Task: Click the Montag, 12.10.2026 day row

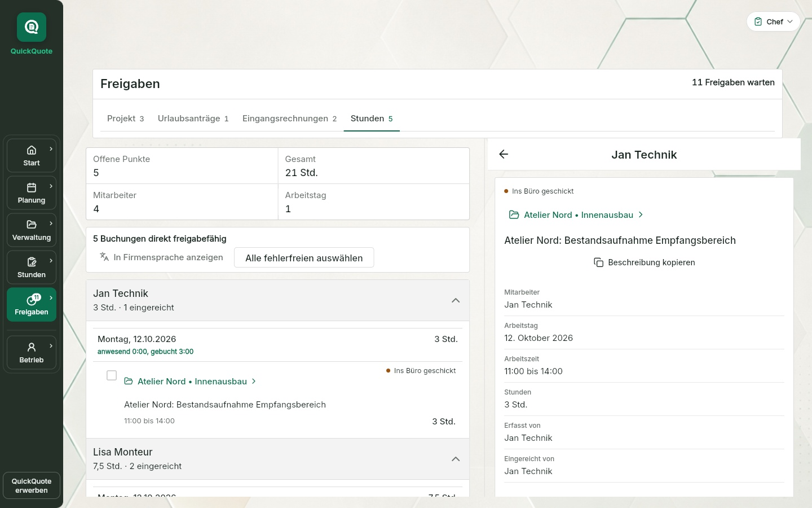Action: pos(277,345)
